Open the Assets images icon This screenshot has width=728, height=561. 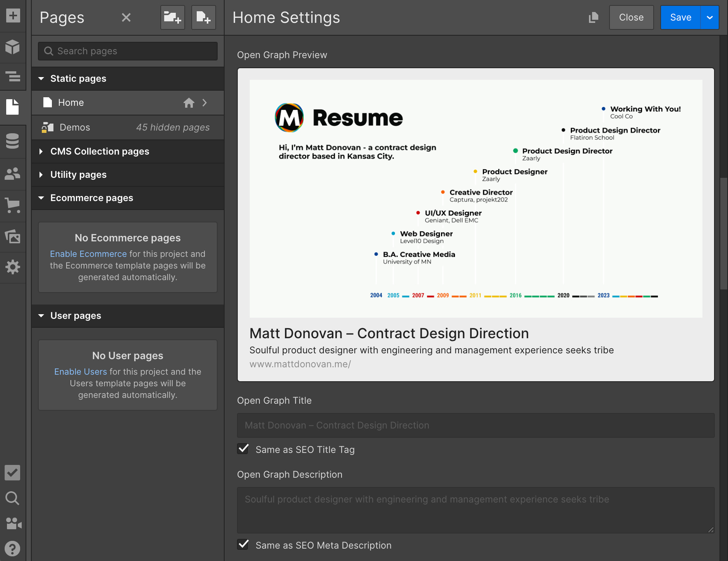click(13, 236)
